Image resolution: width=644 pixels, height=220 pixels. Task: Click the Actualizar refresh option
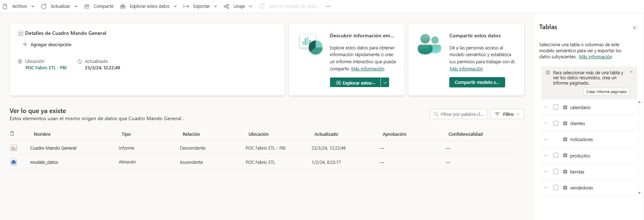60,6
